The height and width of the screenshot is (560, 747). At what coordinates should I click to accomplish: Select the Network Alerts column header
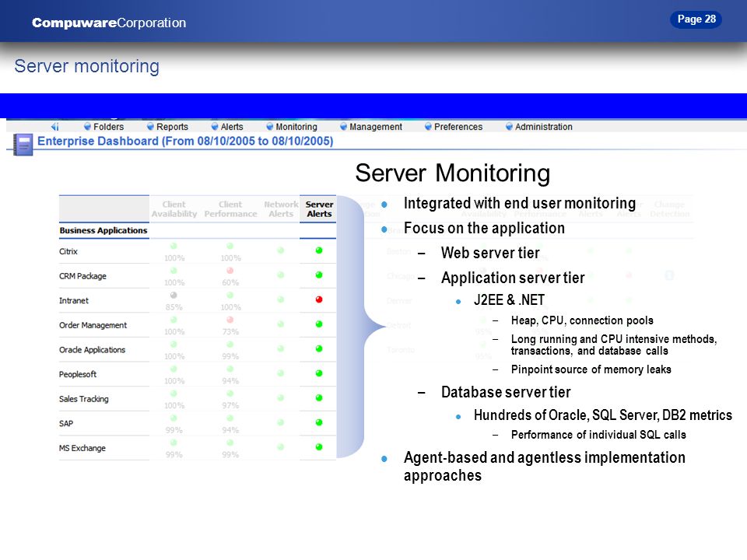(281, 209)
